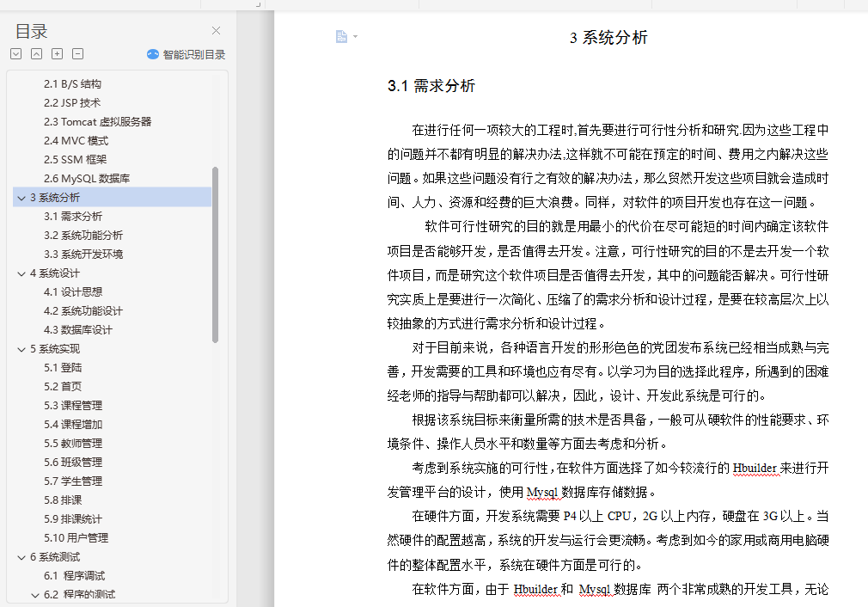The image size is (868, 607).
Task: Click the plus (raise level) icon in 目录 toolbar
Action: pyautogui.click(x=57, y=53)
